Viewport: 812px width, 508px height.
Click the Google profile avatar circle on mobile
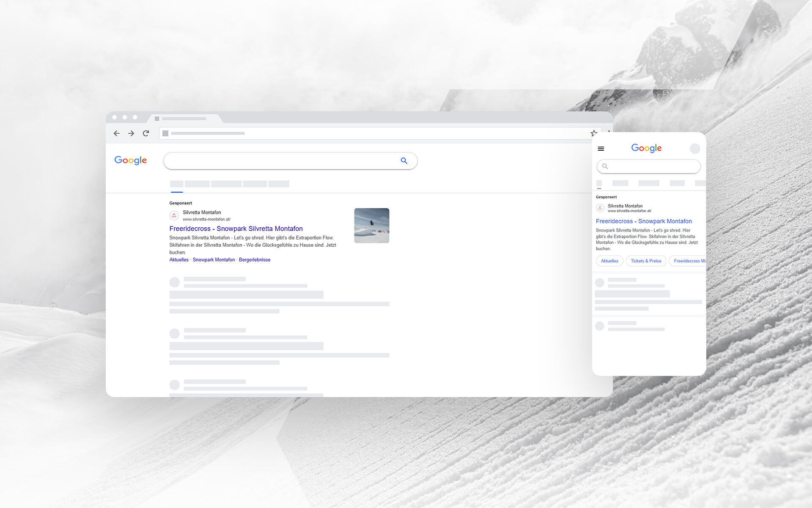pos(695,149)
